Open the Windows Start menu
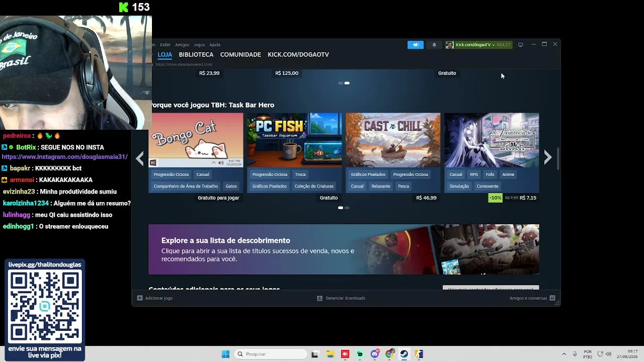 [x=226, y=354]
